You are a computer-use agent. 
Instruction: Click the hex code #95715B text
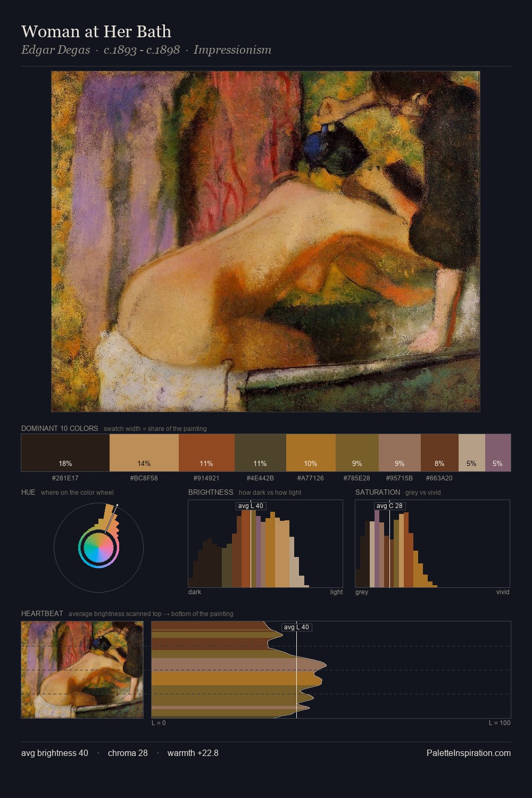[x=400, y=478]
